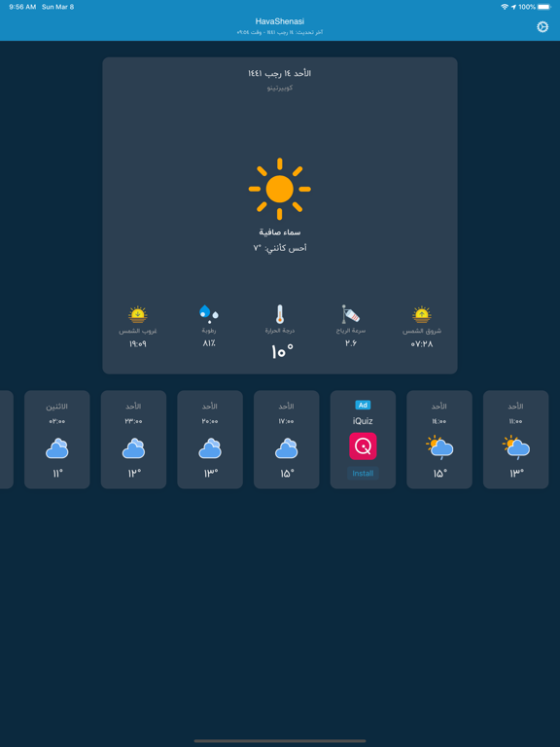Tap cloud icon in the ١٧:٠٠ forecast card
This screenshot has height=747, width=560.
click(x=286, y=447)
